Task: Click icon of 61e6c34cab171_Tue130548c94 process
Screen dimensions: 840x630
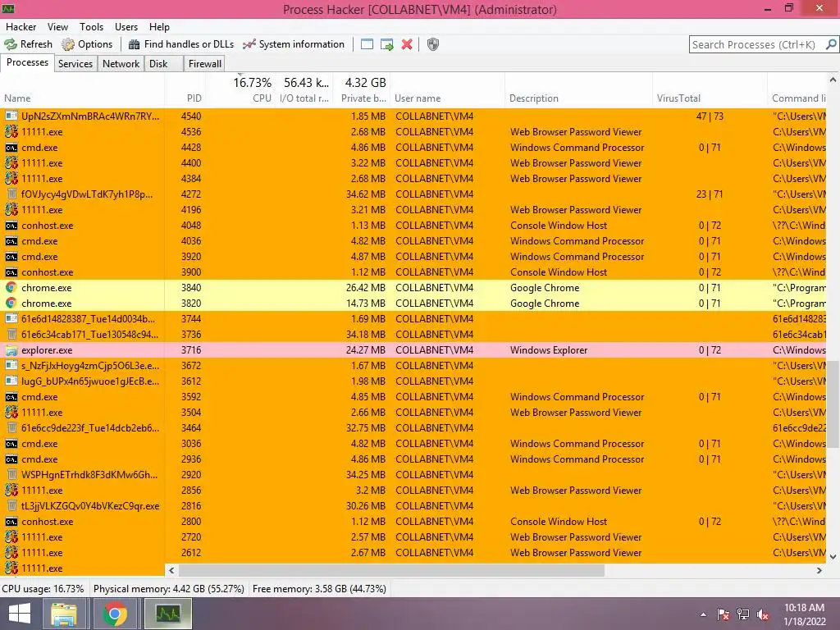Action: (x=11, y=335)
